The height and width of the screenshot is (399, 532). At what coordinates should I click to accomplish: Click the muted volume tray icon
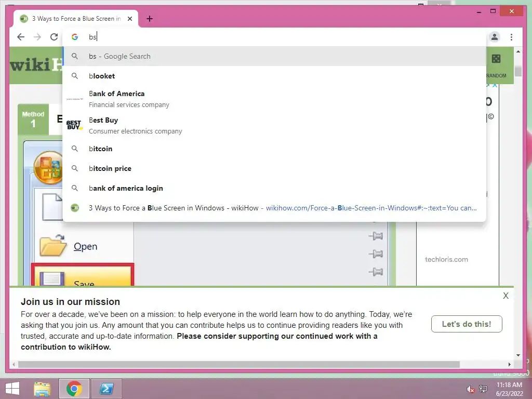click(470, 389)
